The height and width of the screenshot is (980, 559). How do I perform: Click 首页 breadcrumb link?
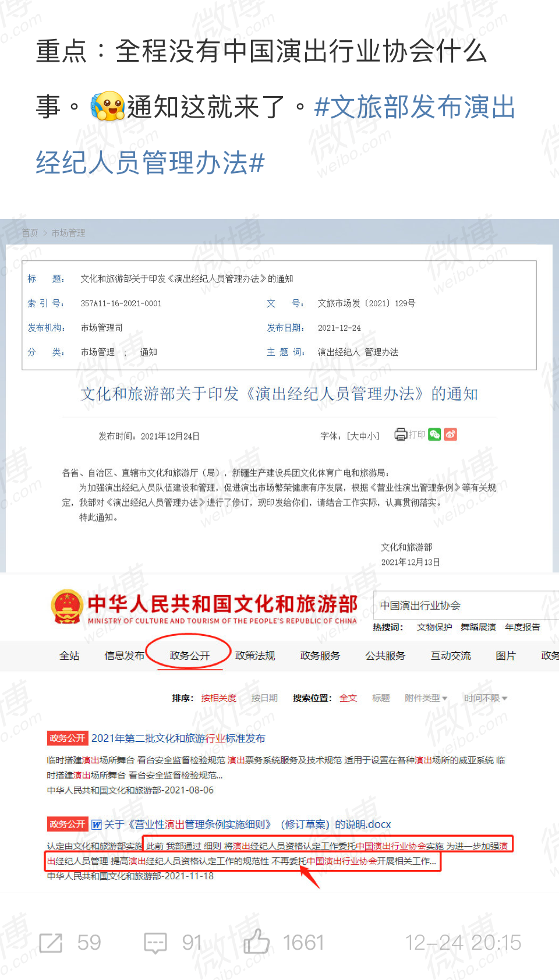(30, 233)
